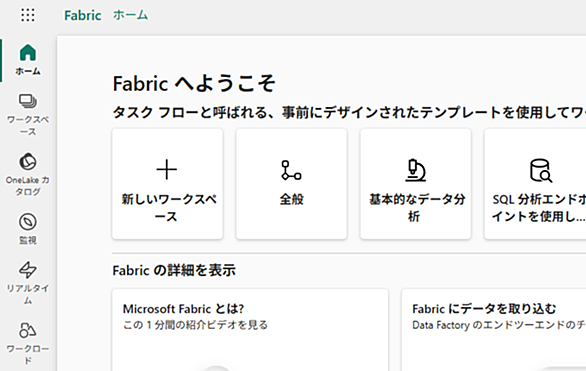Open the 監視 monitoring sidebar icon

coord(28,222)
